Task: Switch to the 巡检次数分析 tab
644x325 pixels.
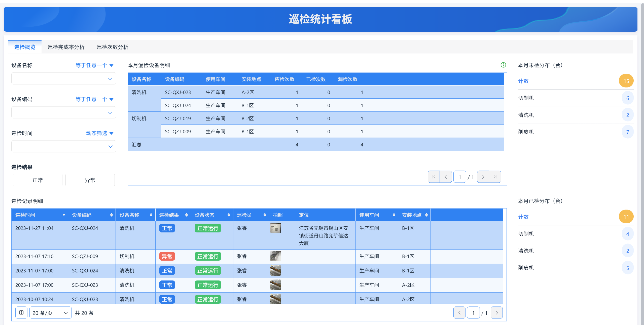Action: pos(112,47)
